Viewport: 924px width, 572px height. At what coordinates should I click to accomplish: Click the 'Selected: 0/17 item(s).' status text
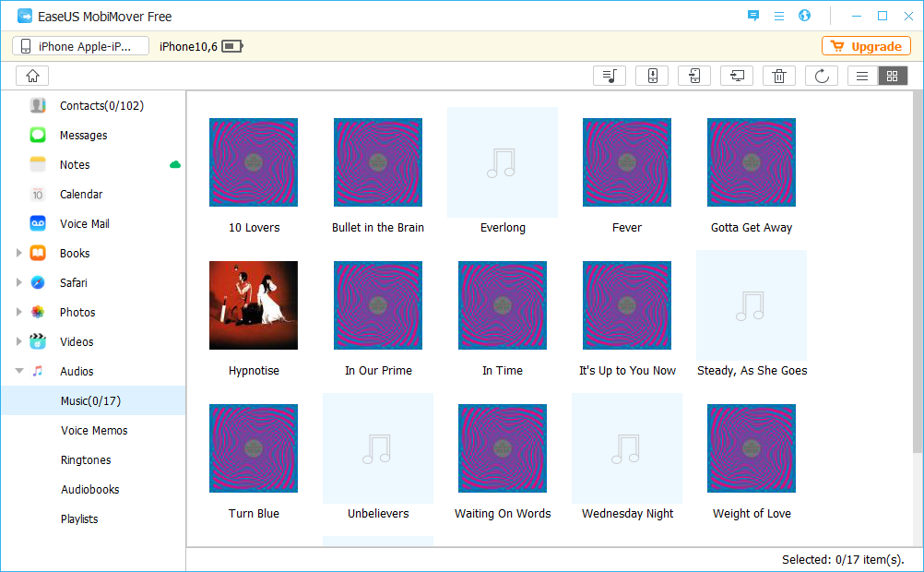[843, 560]
